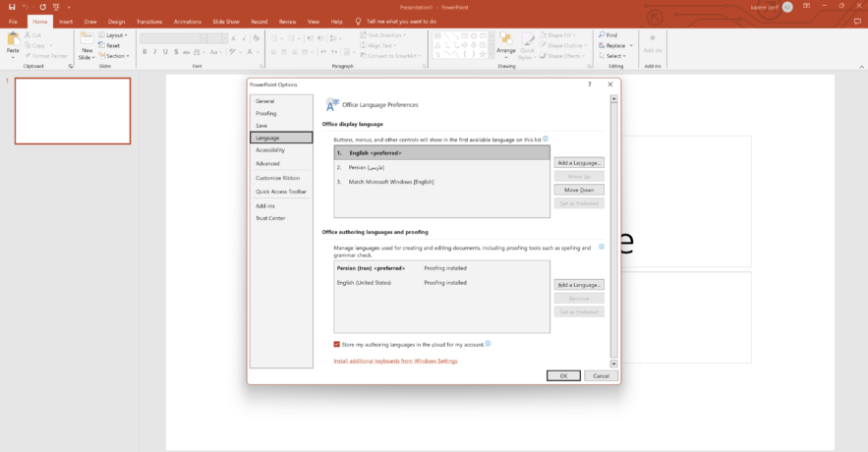This screenshot has width=868, height=452.
Task: Click Replace in Editing group
Action: point(611,45)
